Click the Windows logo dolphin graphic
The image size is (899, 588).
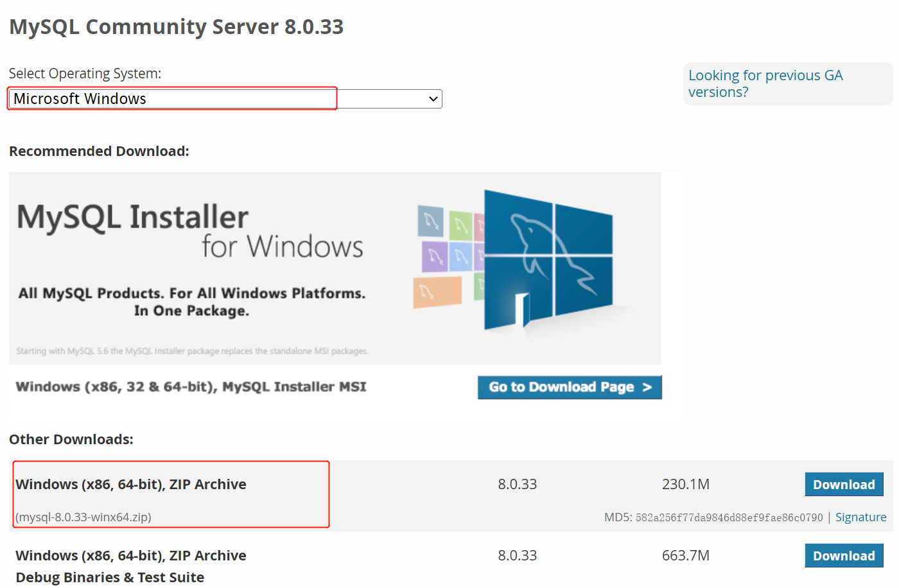tap(548, 260)
